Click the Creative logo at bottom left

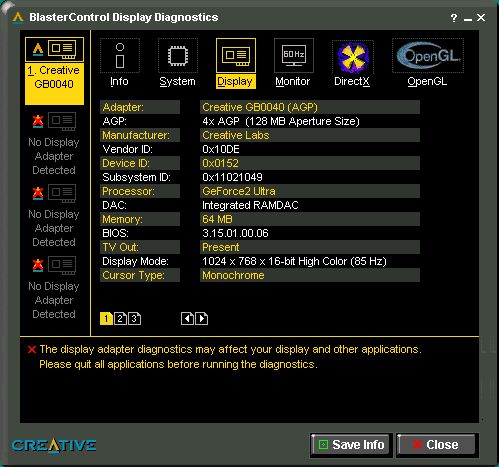54,445
